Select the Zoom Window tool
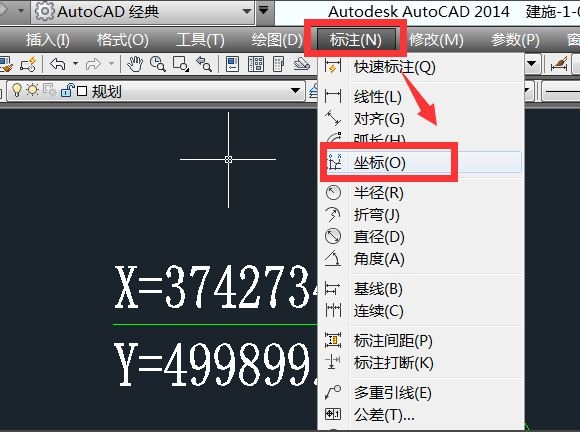Screen dimensions: 580x432 tap(181, 64)
